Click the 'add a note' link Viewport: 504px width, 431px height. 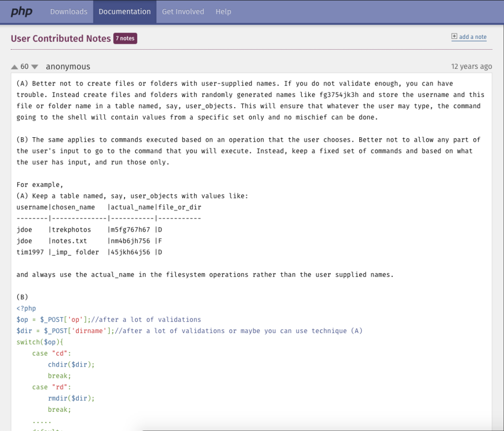(x=472, y=37)
